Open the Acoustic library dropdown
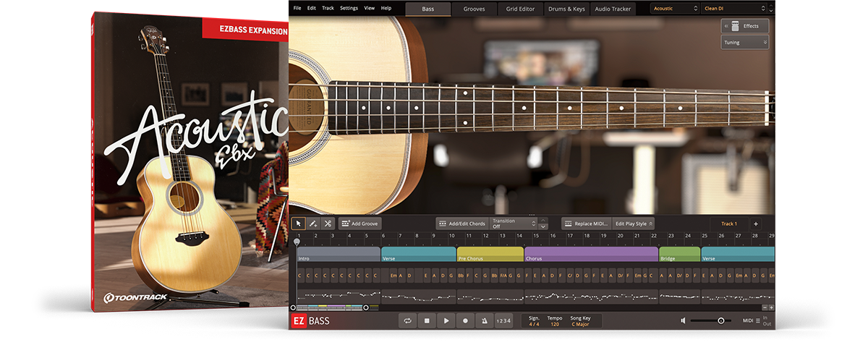 click(674, 9)
